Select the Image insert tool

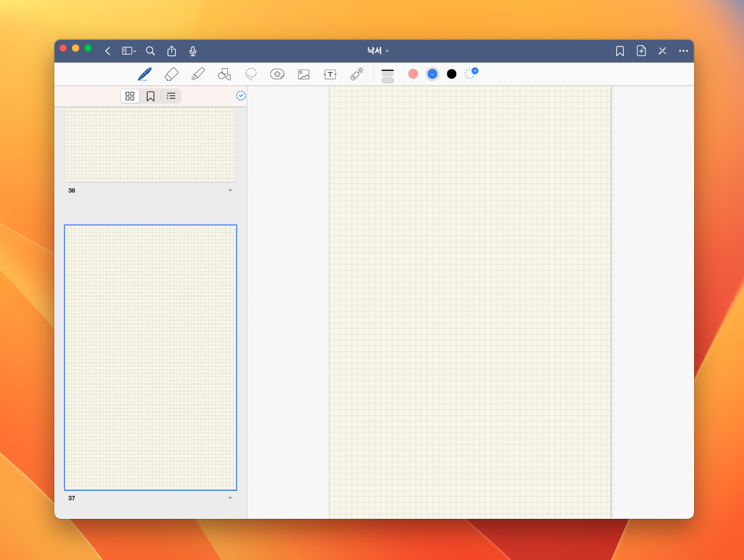coord(304,74)
